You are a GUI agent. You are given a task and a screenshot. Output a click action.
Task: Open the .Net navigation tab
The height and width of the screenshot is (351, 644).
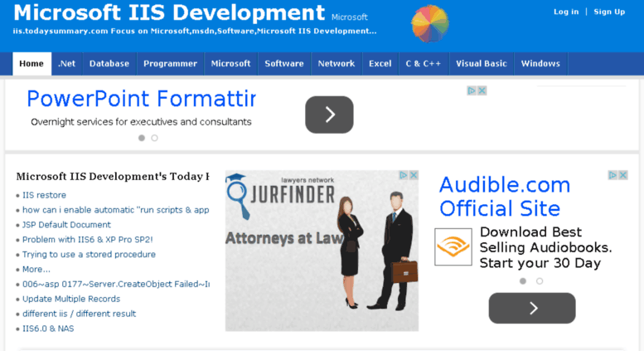[x=67, y=64]
